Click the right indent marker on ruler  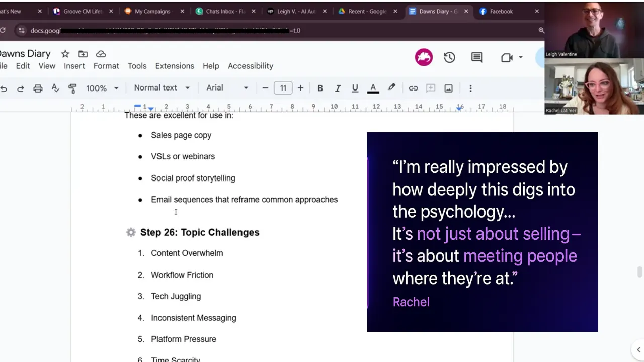coord(460,108)
